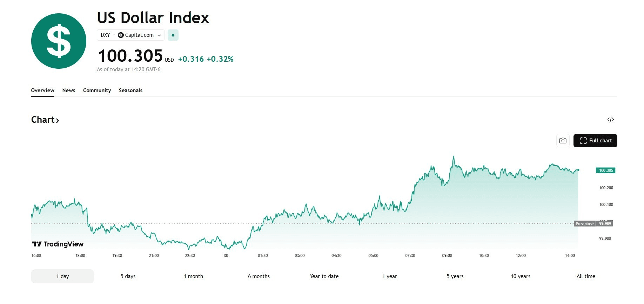The image size is (644, 304).
Task: Click the TradingView logo on chart
Action: (58, 244)
